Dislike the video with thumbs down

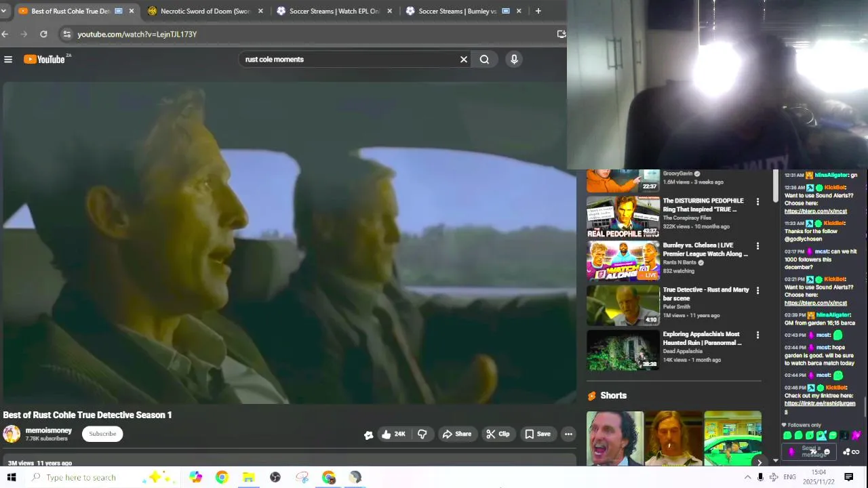(422, 434)
